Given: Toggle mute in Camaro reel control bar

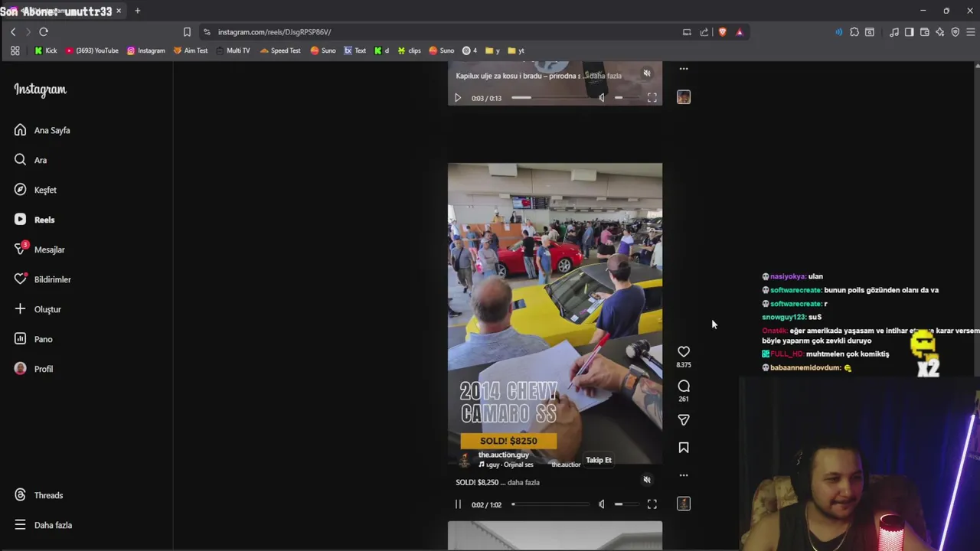Looking at the screenshot, I should [x=602, y=504].
